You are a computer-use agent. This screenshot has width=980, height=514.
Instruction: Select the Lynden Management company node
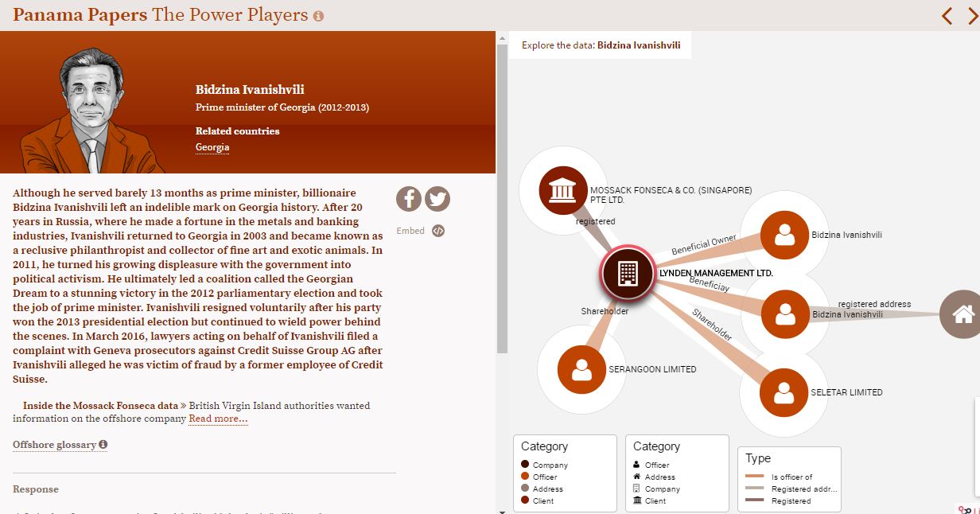[628, 273]
